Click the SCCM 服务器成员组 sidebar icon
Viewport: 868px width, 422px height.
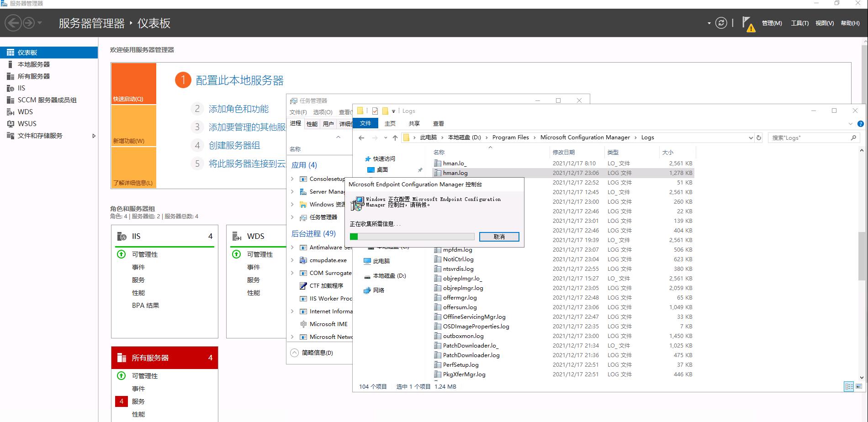pos(10,100)
